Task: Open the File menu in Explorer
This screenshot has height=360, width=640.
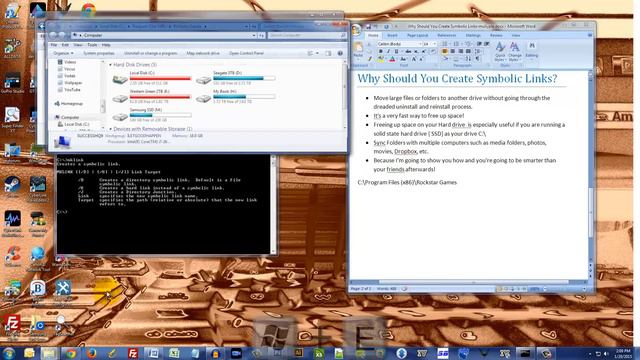Action: (54, 45)
